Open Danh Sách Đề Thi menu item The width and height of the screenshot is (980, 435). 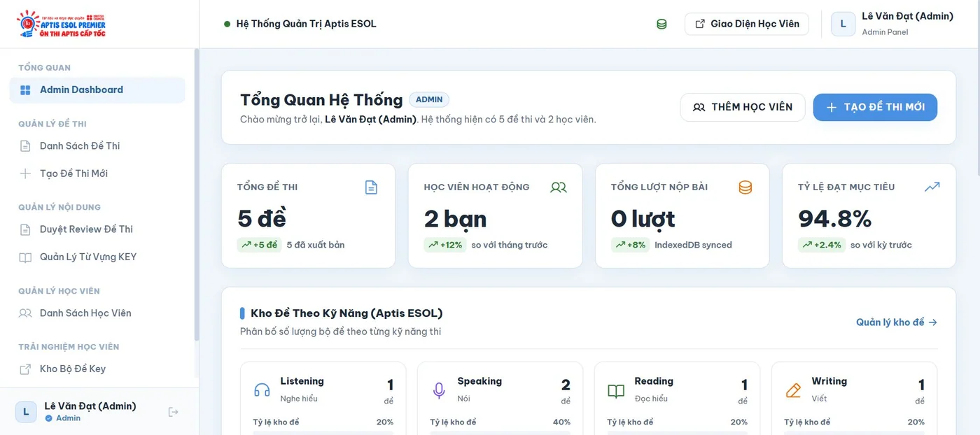coord(97,146)
